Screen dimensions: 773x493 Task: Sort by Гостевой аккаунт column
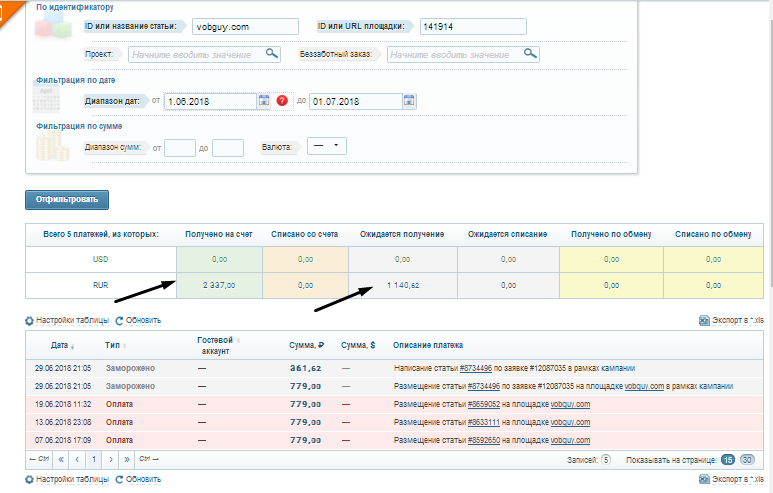click(217, 346)
